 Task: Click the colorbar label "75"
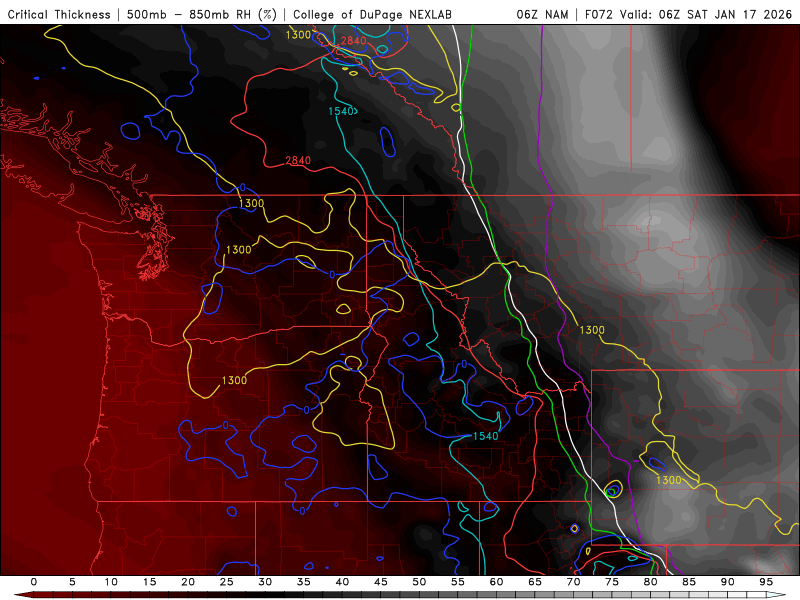click(612, 582)
